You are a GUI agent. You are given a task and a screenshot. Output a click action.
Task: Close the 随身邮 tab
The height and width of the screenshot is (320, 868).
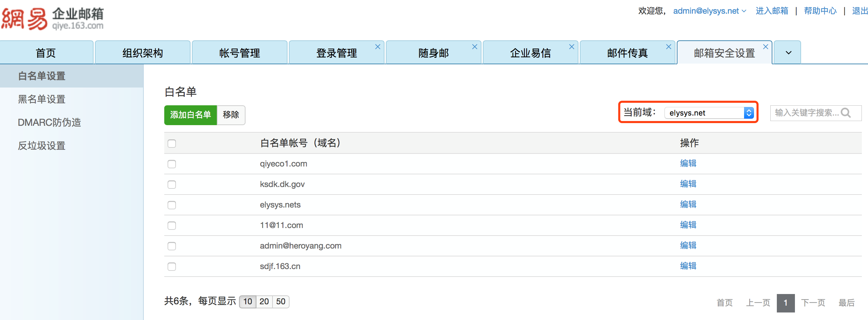(475, 47)
